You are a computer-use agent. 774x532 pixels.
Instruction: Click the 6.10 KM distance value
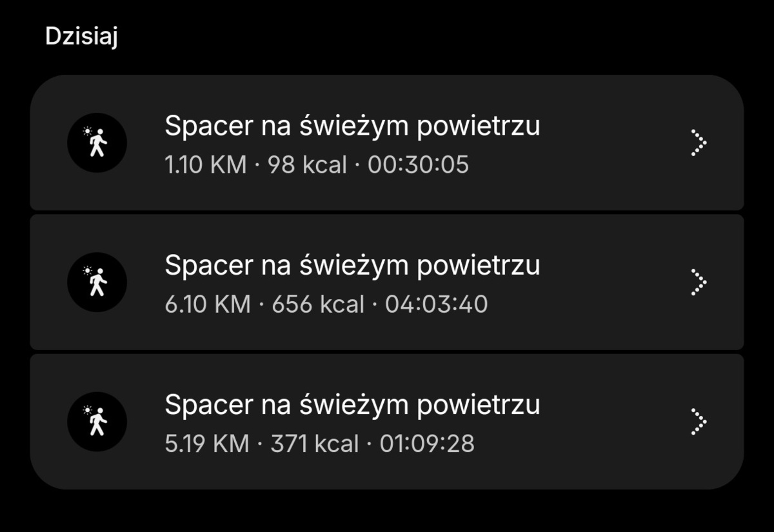click(x=208, y=304)
